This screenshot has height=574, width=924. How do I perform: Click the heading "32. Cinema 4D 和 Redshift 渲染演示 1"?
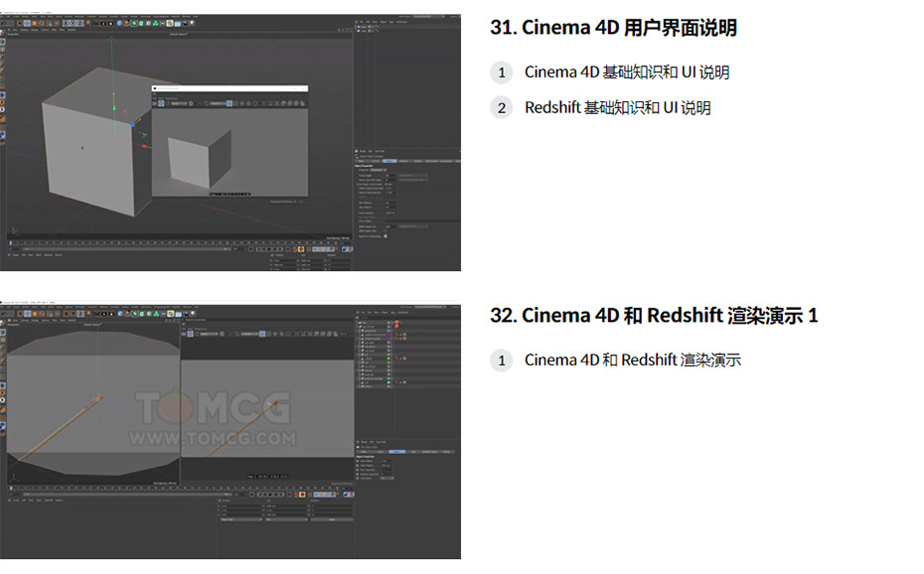654,316
